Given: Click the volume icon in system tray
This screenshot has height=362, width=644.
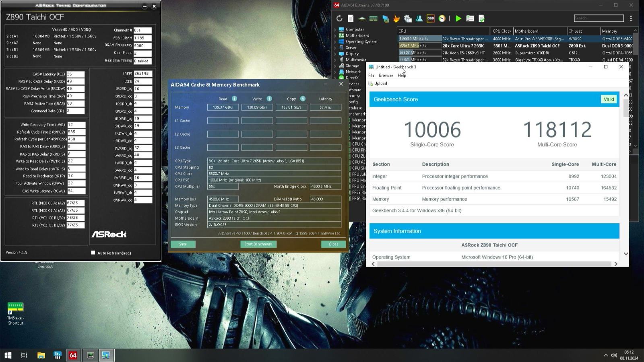Looking at the screenshot, I should pos(614,355).
